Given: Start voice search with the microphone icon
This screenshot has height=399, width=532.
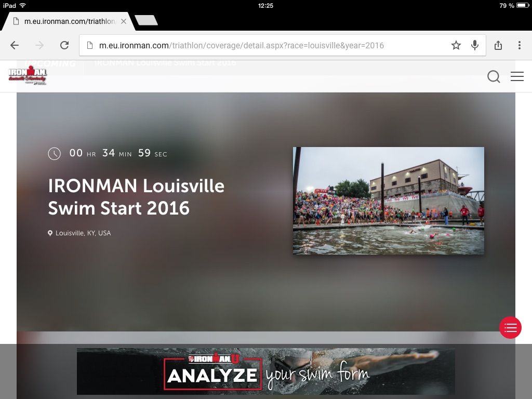Looking at the screenshot, I should coord(475,45).
